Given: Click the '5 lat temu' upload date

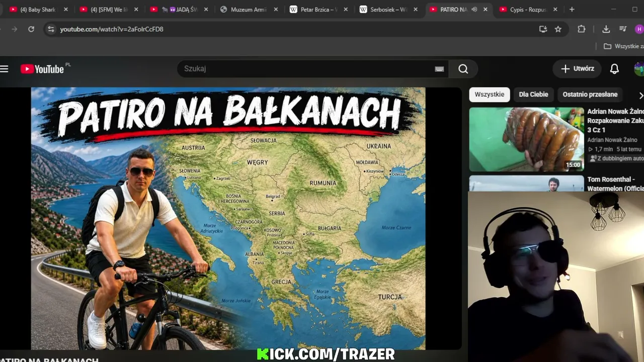Looking at the screenshot, I should 628,149.
